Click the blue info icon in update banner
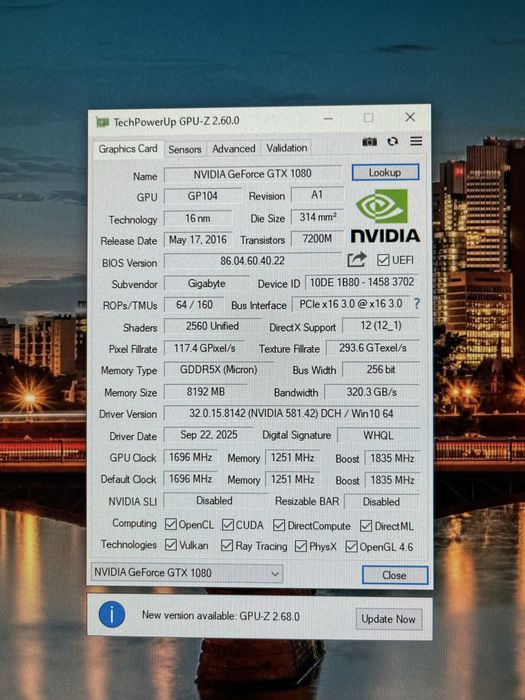Image resolution: width=525 pixels, height=700 pixels. point(112,614)
